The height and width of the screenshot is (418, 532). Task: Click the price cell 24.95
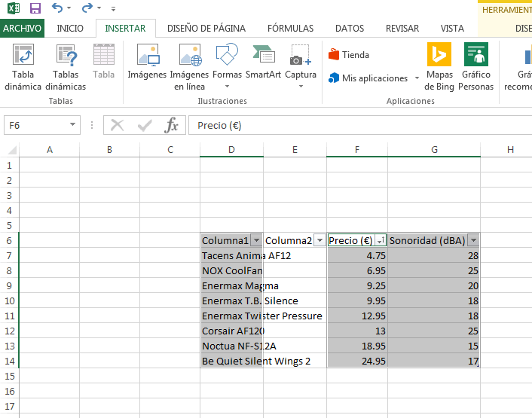pyautogui.click(x=357, y=361)
